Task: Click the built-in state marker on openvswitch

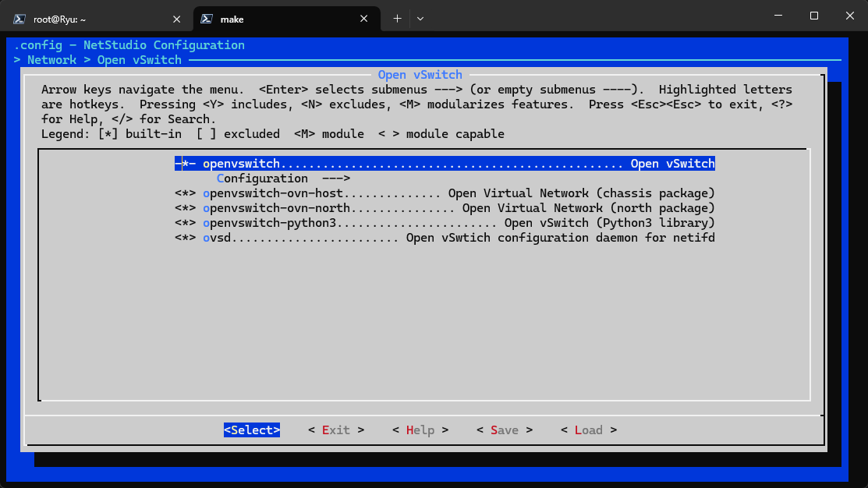Action: pyautogui.click(x=186, y=164)
